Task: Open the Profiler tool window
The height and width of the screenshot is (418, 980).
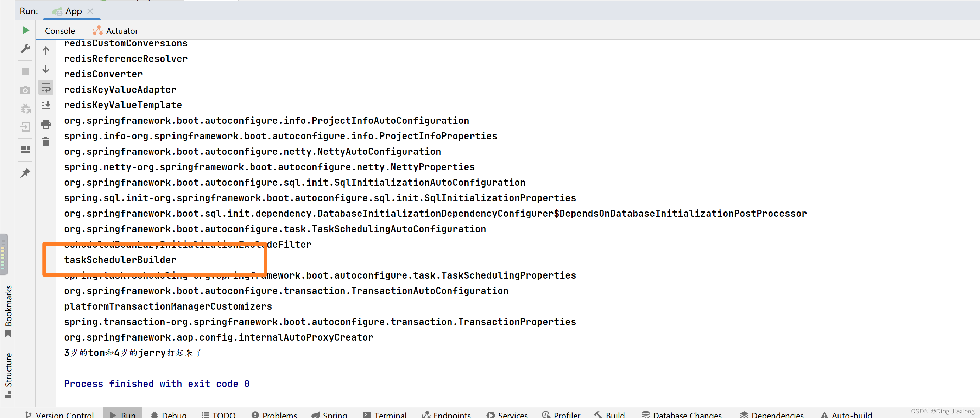Action: (x=561, y=414)
